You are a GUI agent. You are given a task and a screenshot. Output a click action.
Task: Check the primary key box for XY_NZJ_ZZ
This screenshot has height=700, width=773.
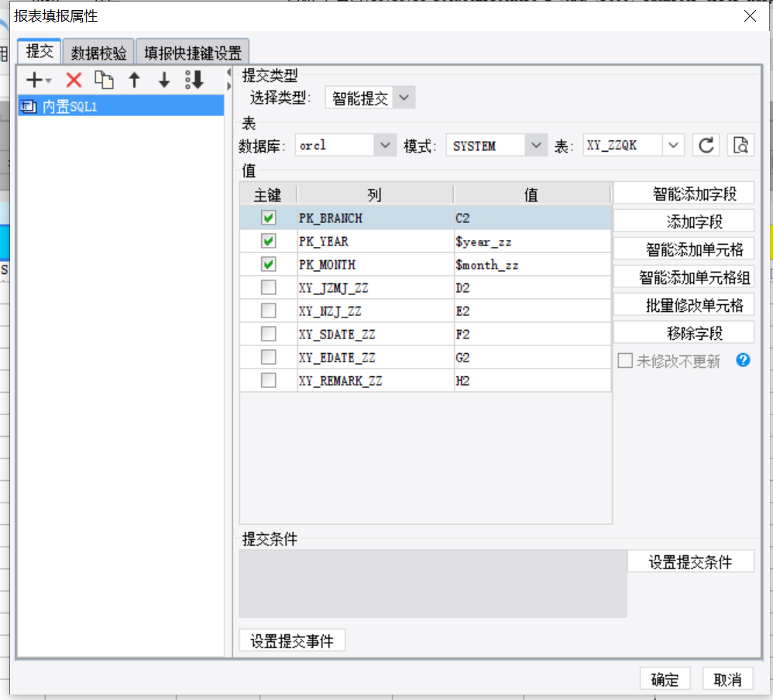[268, 311]
